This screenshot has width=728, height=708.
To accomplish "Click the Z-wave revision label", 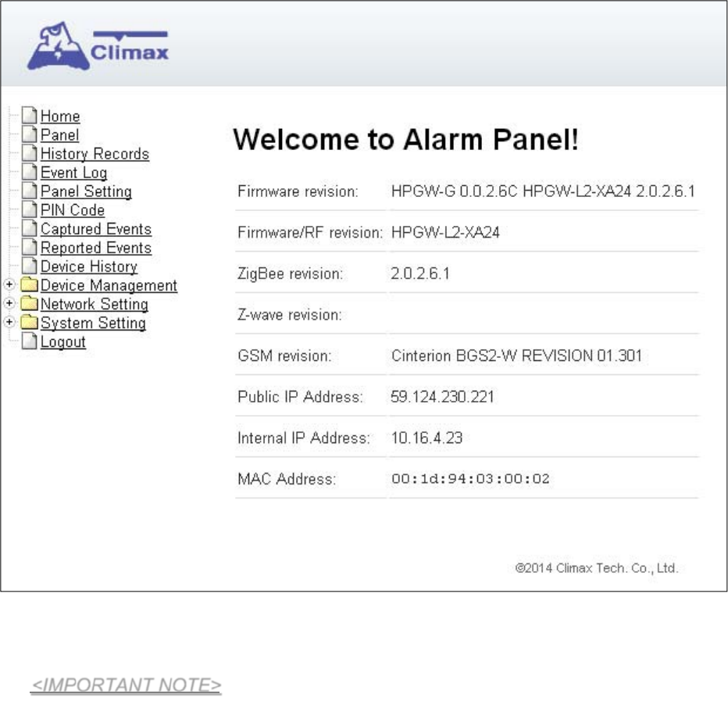I will click(290, 315).
